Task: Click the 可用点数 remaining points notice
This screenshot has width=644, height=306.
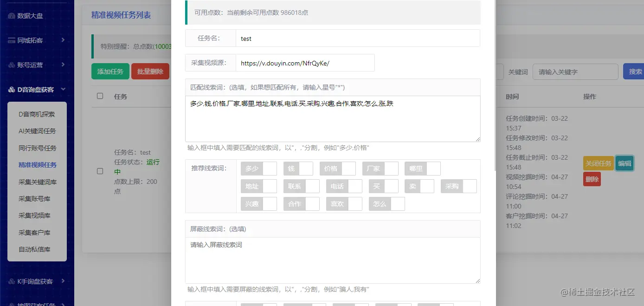Action: [x=333, y=13]
